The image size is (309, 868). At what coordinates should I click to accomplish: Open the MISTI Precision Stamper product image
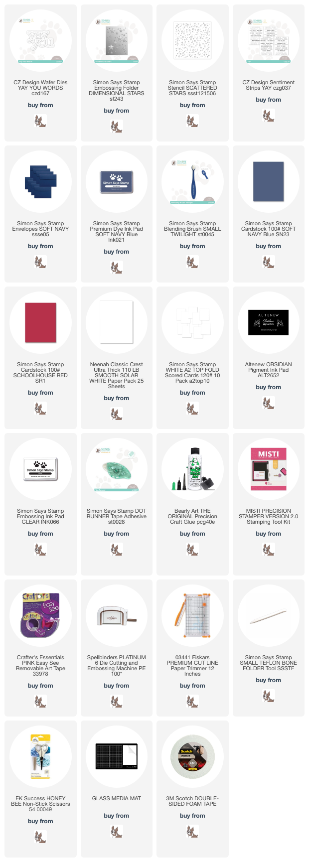coord(269,469)
